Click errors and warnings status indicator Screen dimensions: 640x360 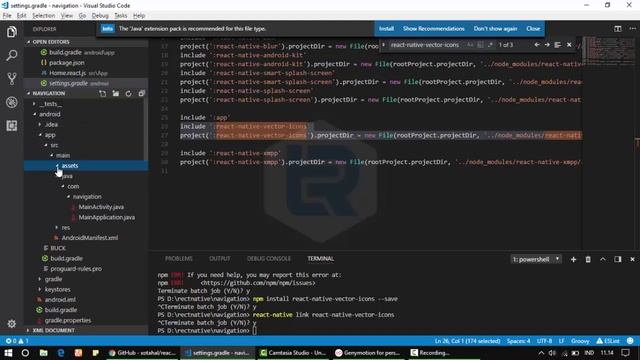tap(17, 340)
